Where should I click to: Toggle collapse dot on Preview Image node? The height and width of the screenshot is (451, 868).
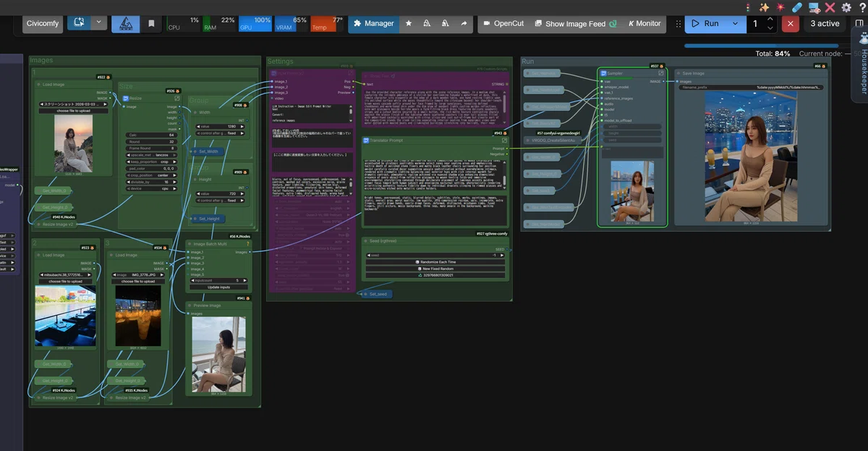(190, 305)
